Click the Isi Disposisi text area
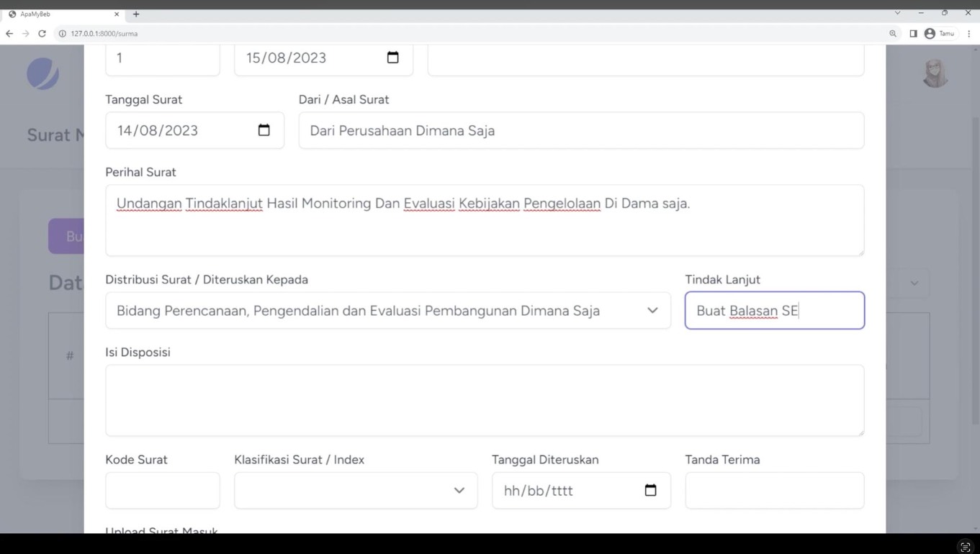980x554 pixels. (485, 400)
